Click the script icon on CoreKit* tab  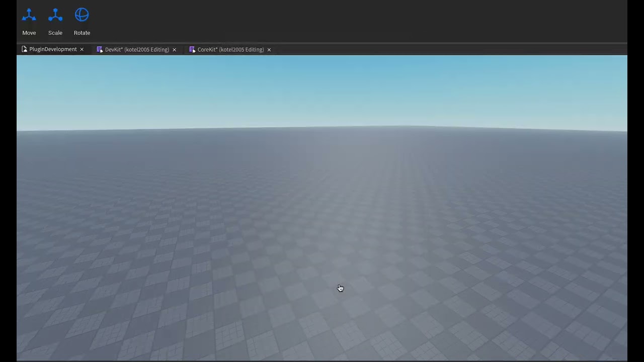(192, 50)
